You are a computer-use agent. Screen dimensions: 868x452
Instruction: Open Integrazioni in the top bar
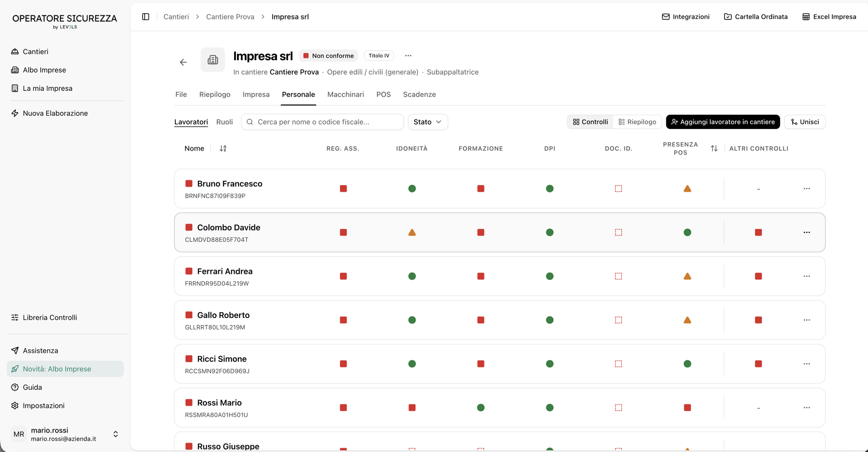685,17
